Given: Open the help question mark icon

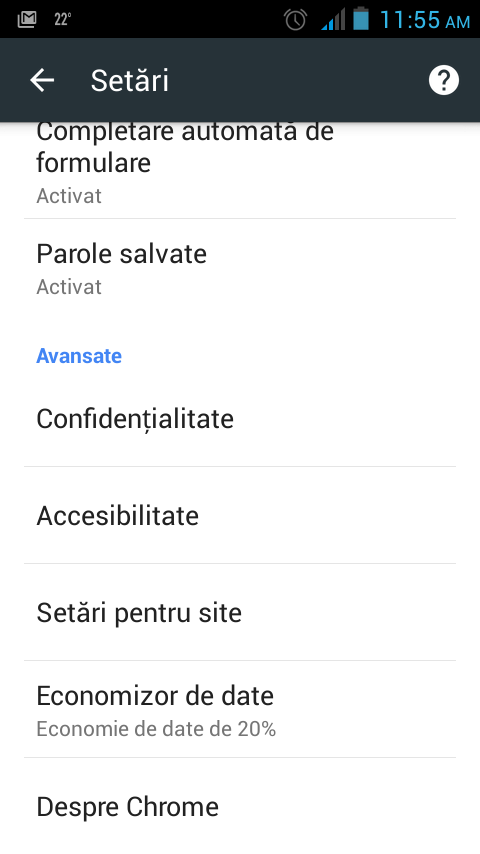Looking at the screenshot, I should [443, 80].
